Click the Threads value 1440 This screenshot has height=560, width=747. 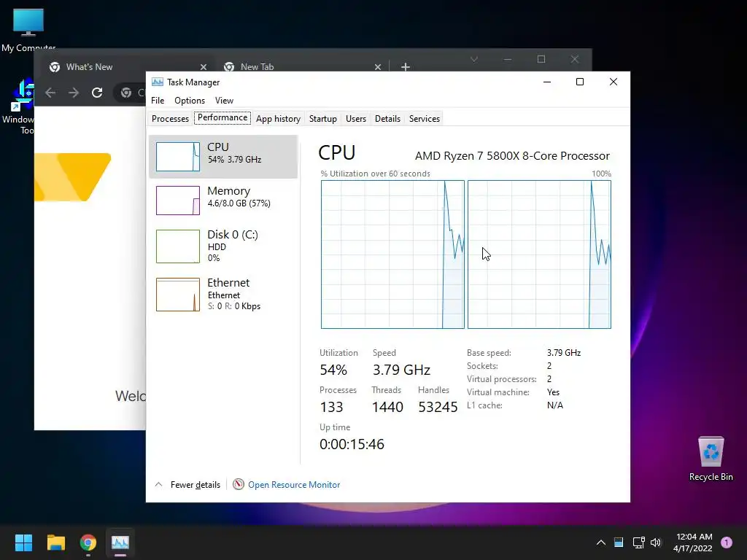[387, 407]
